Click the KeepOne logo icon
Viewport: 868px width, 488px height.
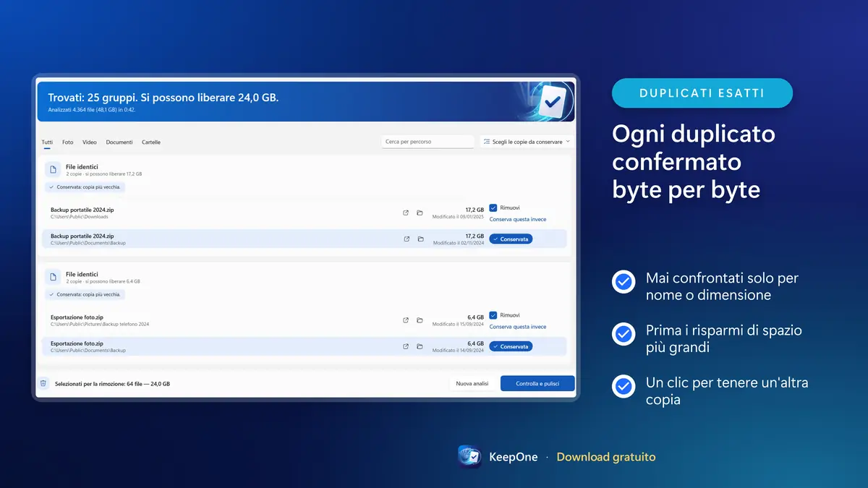[x=469, y=457]
